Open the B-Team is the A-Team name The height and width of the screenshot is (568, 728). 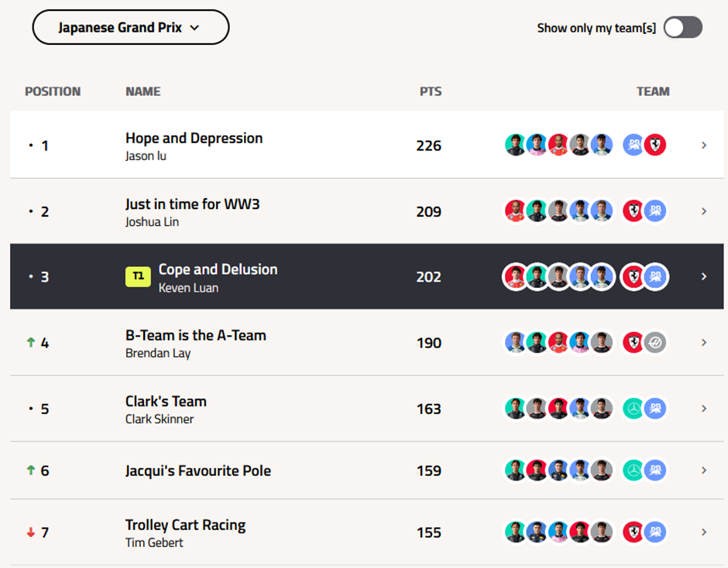(195, 335)
